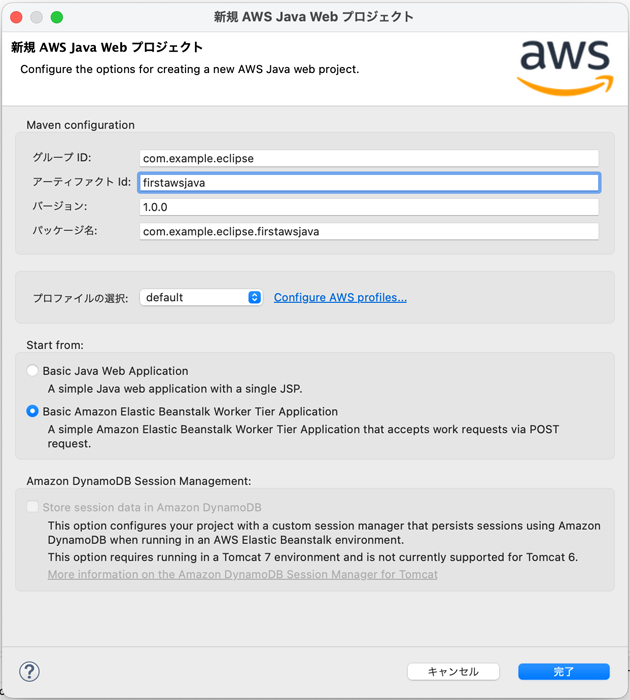Open the profile selection dropdown showing default

[x=201, y=297]
